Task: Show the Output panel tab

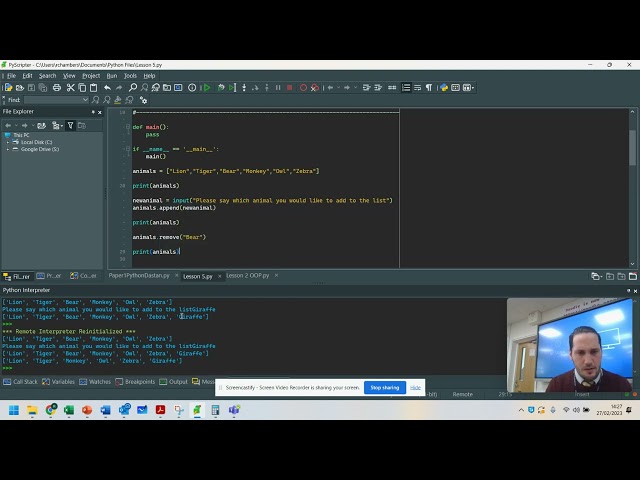Action: (x=173, y=382)
